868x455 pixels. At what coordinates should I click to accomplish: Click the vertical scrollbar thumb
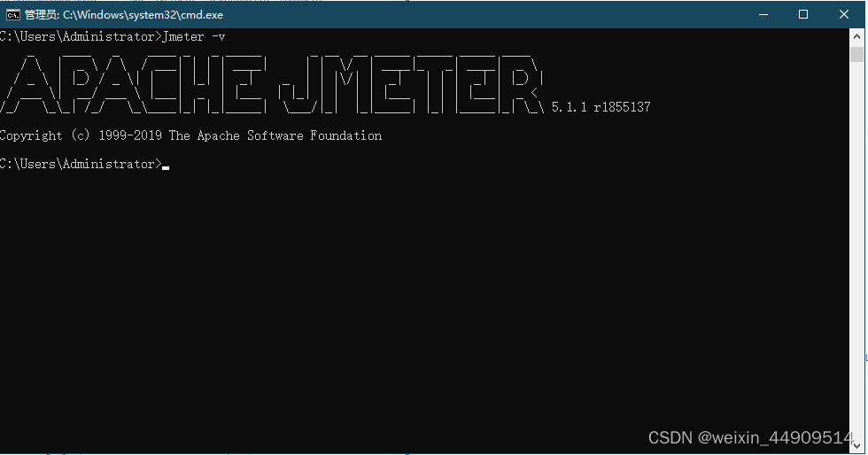[856, 54]
